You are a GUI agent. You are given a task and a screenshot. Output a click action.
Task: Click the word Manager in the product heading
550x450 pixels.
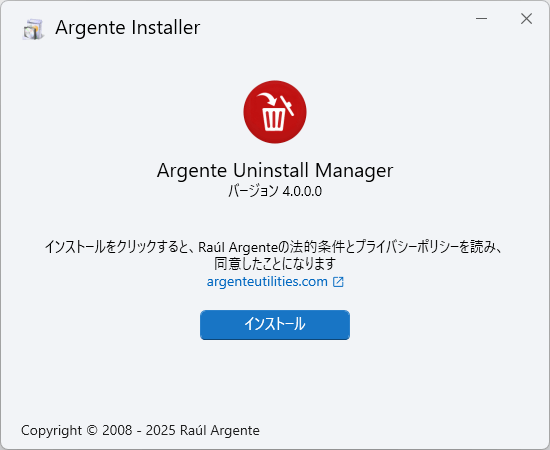coord(354,171)
